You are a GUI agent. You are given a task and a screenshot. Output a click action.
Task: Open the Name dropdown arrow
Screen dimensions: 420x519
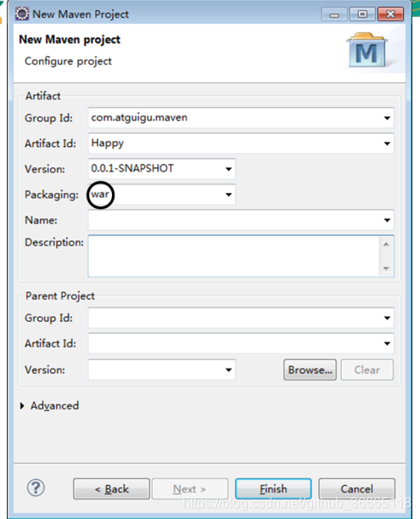(387, 220)
